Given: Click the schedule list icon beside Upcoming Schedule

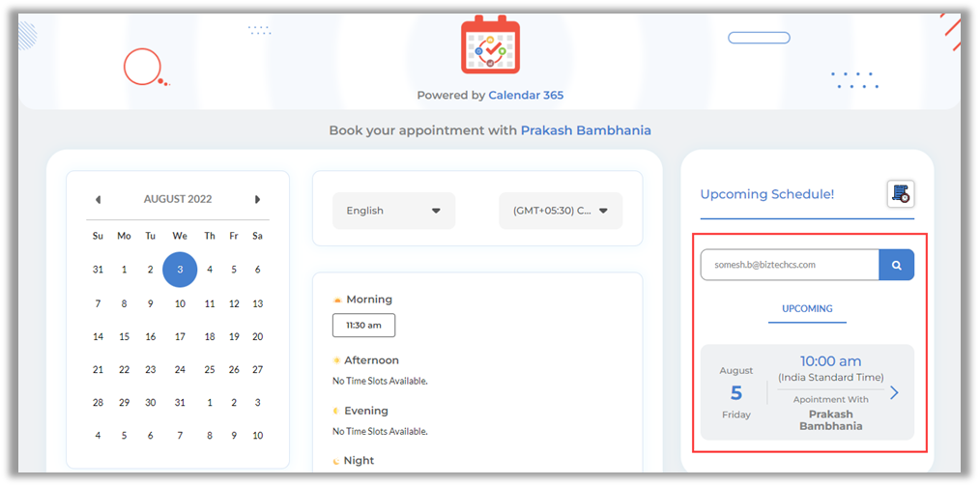Looking at the screenshot, I should tap(901, 193).
